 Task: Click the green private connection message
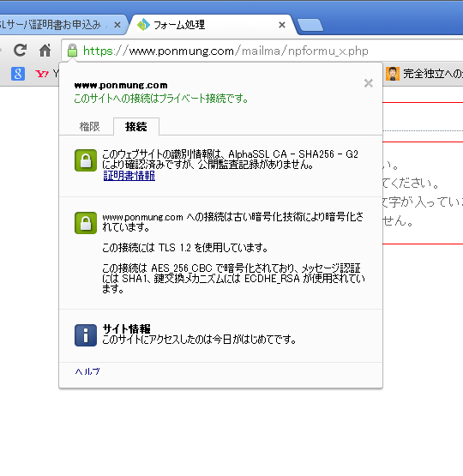161,99
